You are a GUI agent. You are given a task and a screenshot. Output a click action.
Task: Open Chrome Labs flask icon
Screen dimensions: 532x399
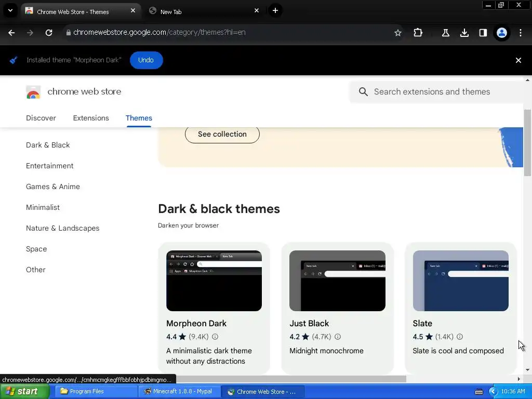(445, 33)
